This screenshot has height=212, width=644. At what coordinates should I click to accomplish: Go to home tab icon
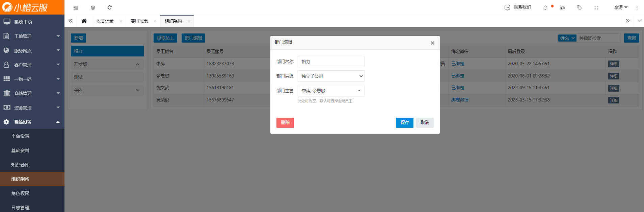pos(84,21)
